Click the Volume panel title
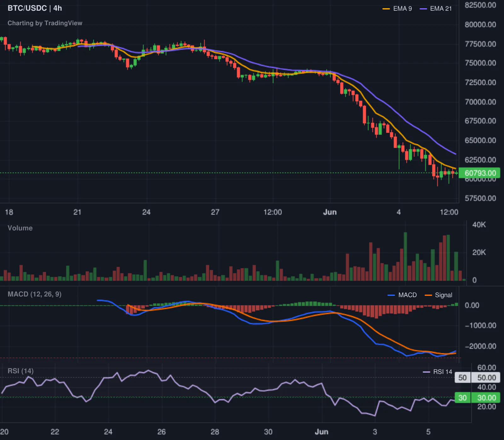The image size is (504, 440). pyautogui.click(x=20, y=228)
